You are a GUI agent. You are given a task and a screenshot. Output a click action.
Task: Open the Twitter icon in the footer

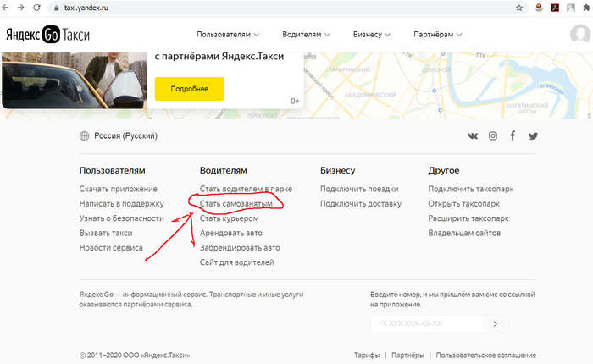click(533, 136)
